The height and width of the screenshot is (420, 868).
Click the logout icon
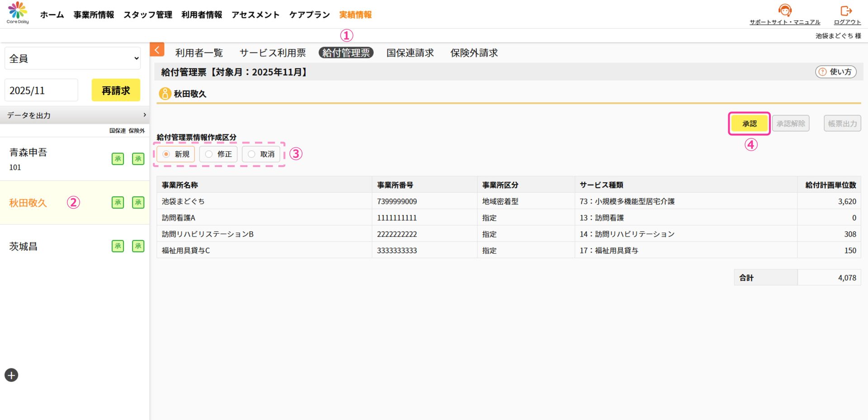[x=846, y=10]
